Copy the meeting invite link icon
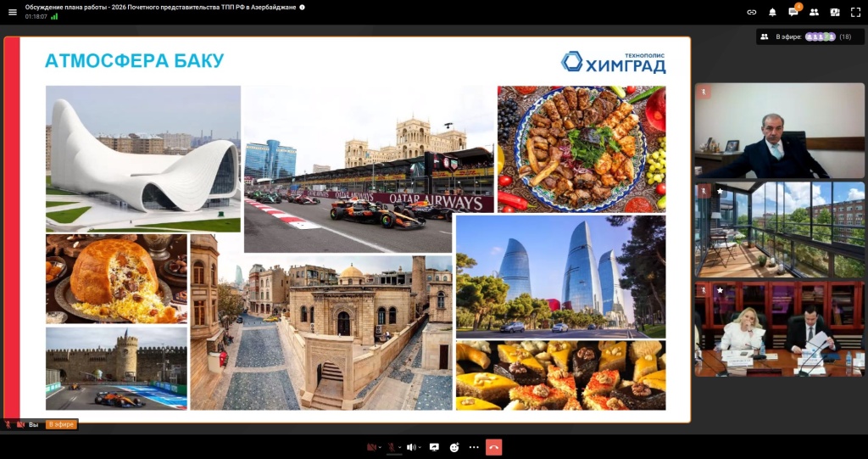 coord(751,12)
